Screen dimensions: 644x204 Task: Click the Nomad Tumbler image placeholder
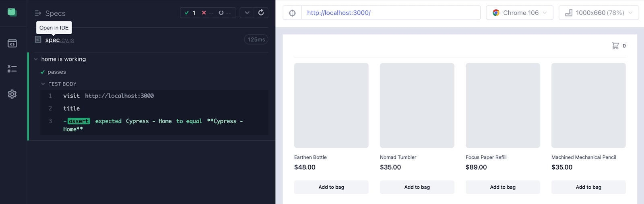tap(417, 105)
